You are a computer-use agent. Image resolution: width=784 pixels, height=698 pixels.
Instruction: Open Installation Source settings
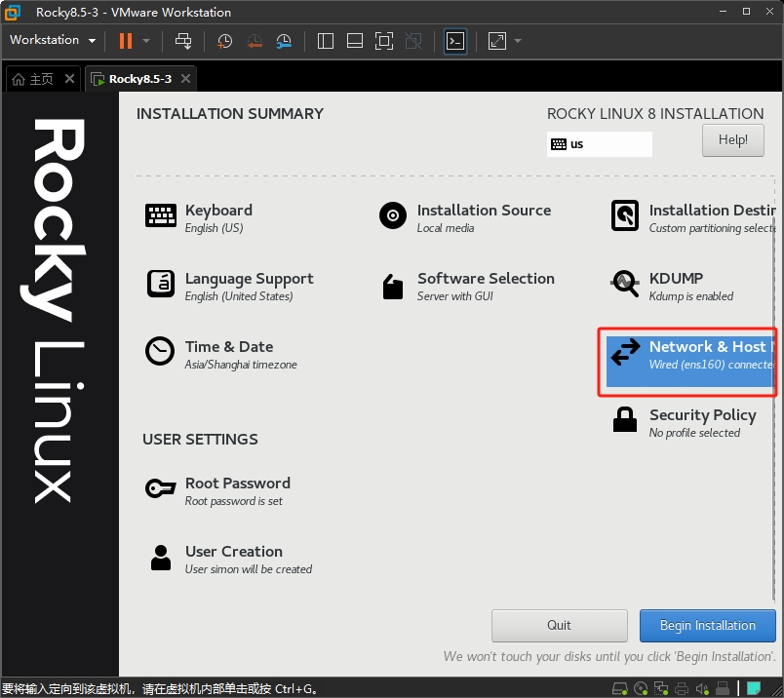point(465,218)
